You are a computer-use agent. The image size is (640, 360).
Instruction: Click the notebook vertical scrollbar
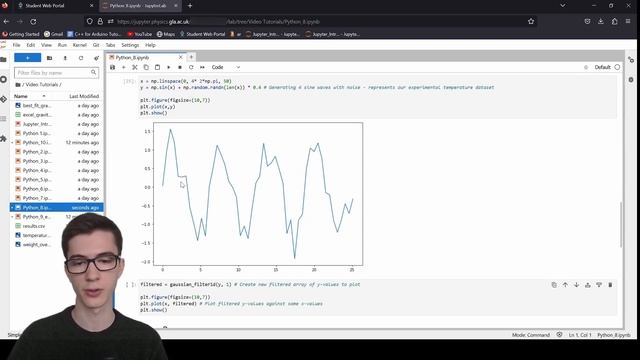point(621,224)
